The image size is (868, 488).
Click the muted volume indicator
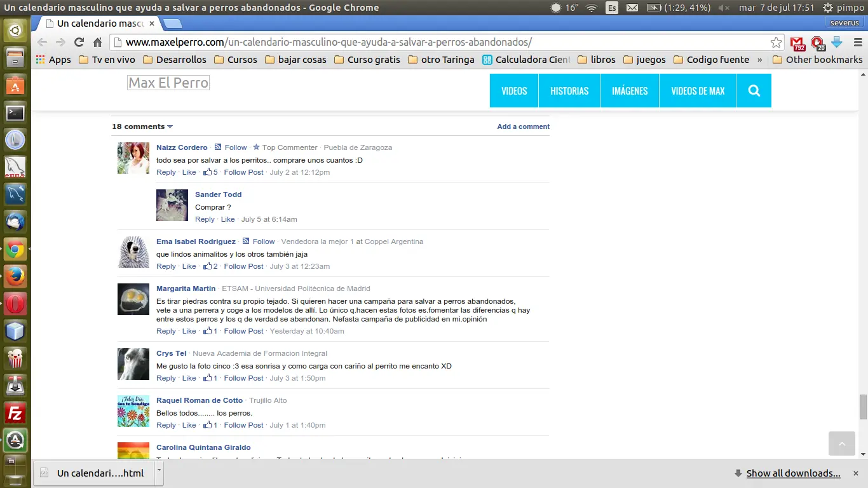click(x=723, y=8)
